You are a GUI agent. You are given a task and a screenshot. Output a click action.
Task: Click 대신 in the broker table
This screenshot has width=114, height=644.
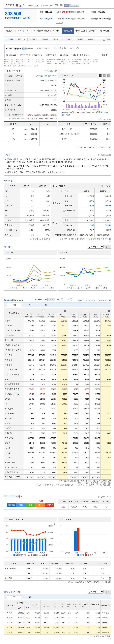click(6, 573)
